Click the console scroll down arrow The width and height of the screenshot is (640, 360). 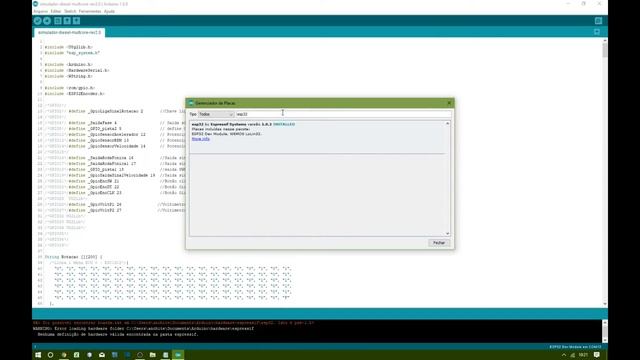[x=604, y=340]
